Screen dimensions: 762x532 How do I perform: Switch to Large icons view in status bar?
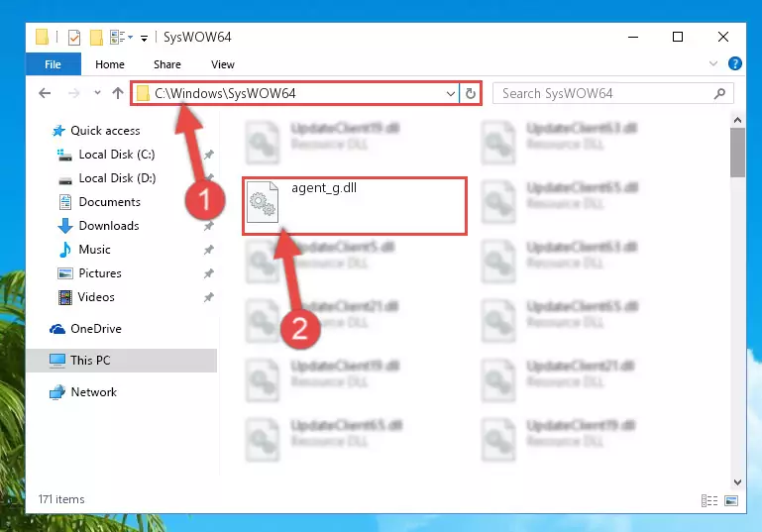pos(731,500)
